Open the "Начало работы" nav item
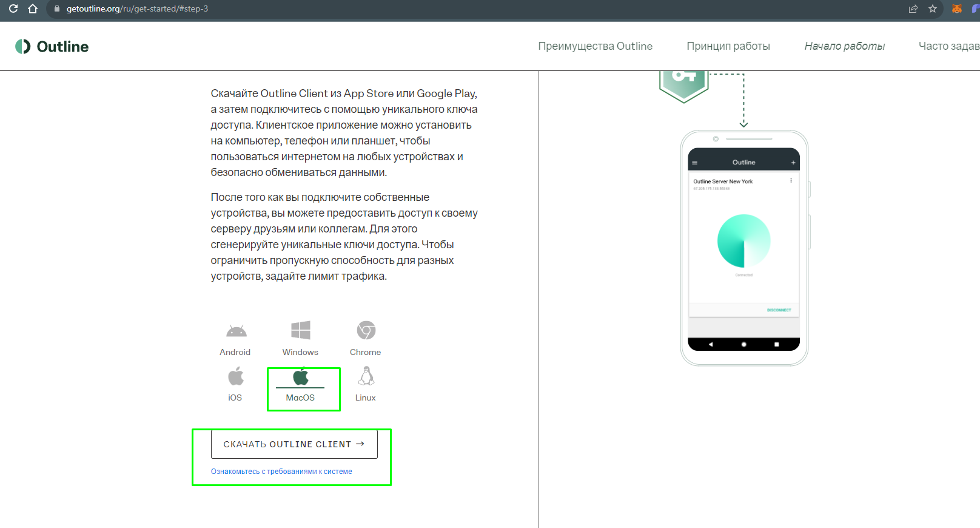This screenshot has width=980, height=528. click(x=844, y=46)
